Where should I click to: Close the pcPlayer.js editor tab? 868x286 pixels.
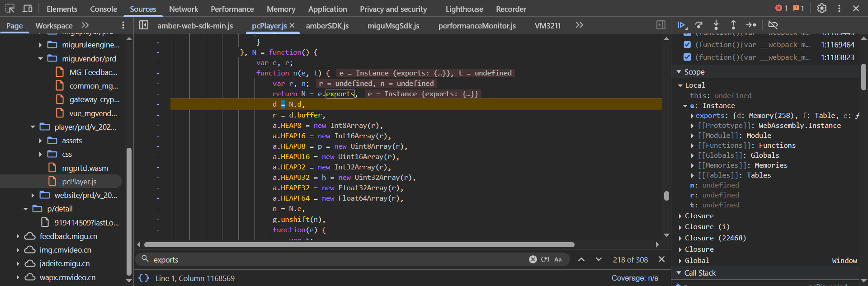click(292, 25)
